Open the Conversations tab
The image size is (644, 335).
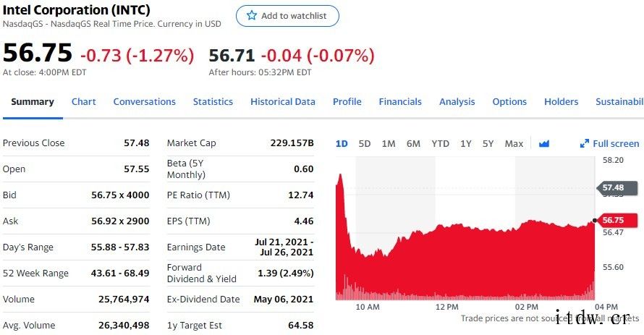coord(144,102)
